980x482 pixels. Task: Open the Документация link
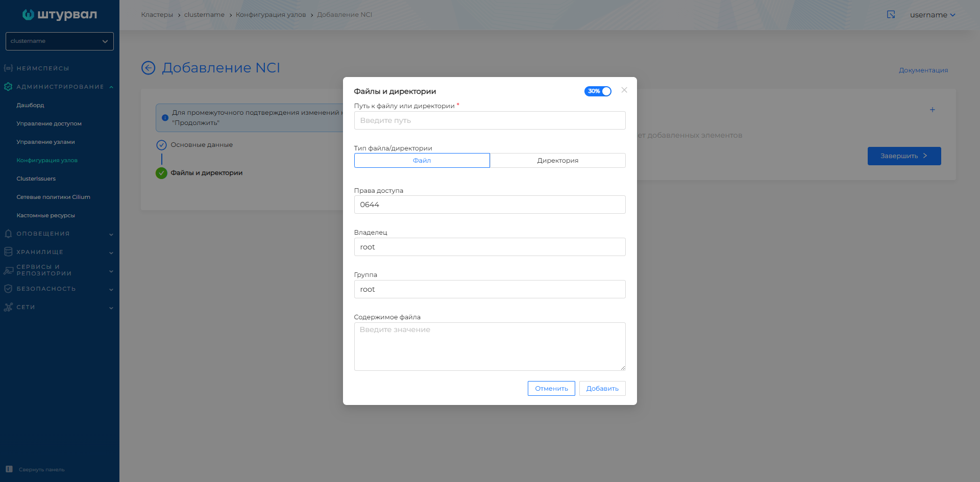pyautogui.click(x=923, y=70)
